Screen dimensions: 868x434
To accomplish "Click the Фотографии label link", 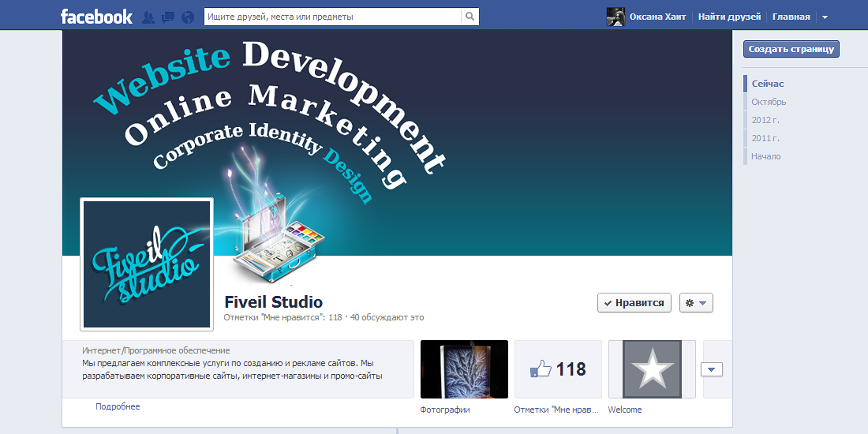I will (445, 410).
